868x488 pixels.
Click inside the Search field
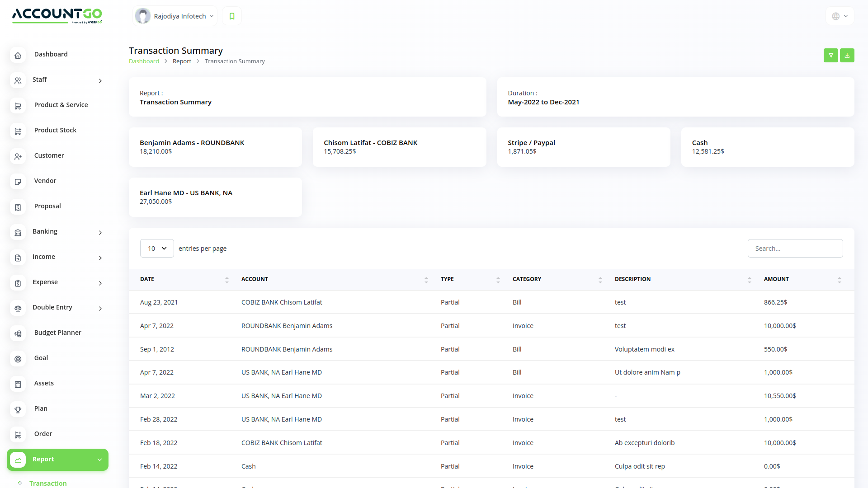(795, 248)
